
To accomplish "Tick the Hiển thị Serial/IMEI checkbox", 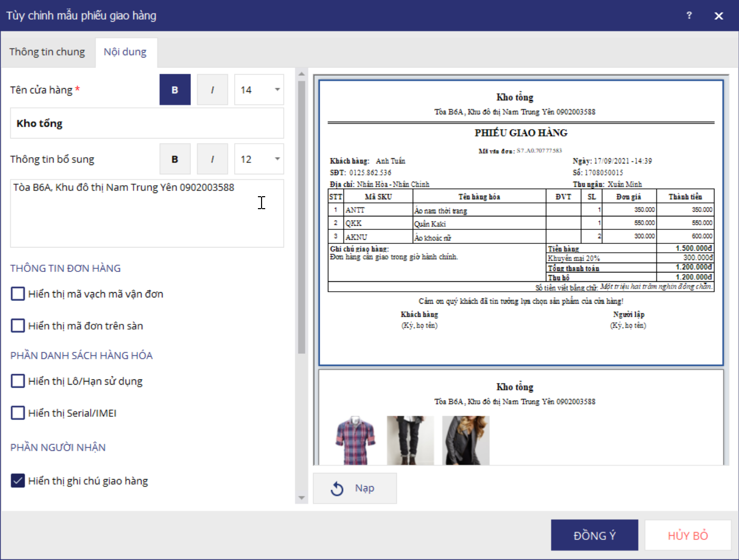I will [18, 413].
